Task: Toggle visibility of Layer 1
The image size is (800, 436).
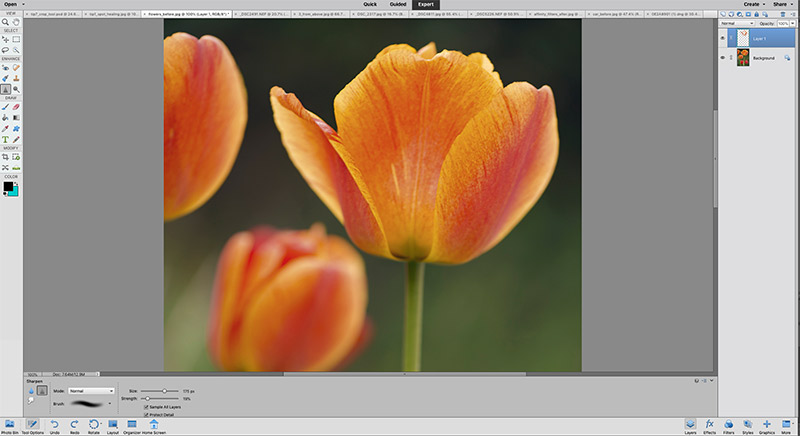Action: [722, 38]
